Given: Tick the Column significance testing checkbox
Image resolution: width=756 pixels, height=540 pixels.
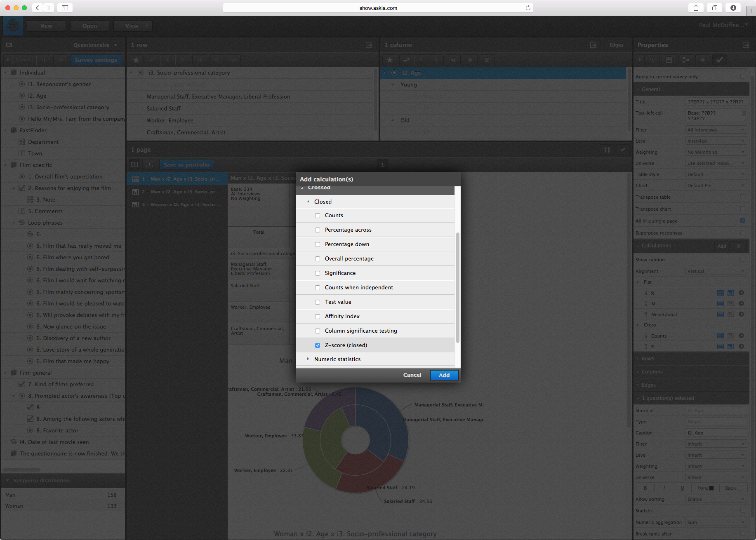Looking at the screenshot, I should coord(318,331).
